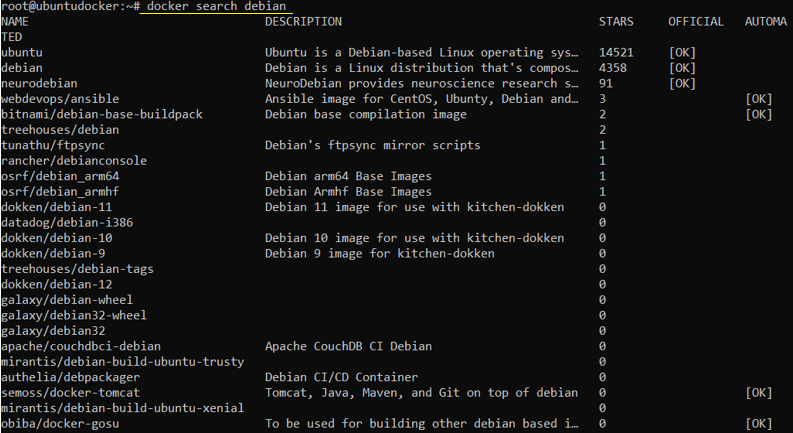
Task: Click 'Debian CI/CD Container' description
Action: (x=341, y=377)
